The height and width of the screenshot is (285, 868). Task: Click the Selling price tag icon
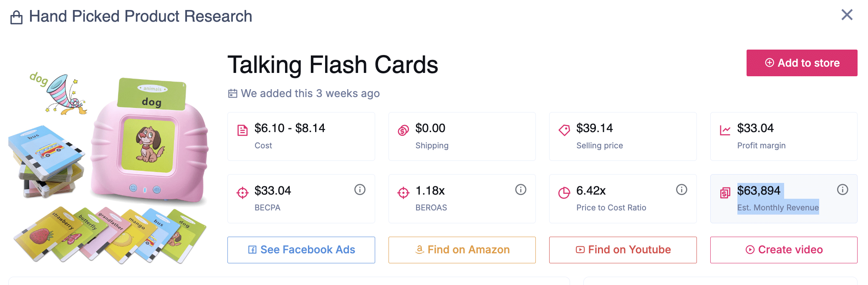point(564,130)
